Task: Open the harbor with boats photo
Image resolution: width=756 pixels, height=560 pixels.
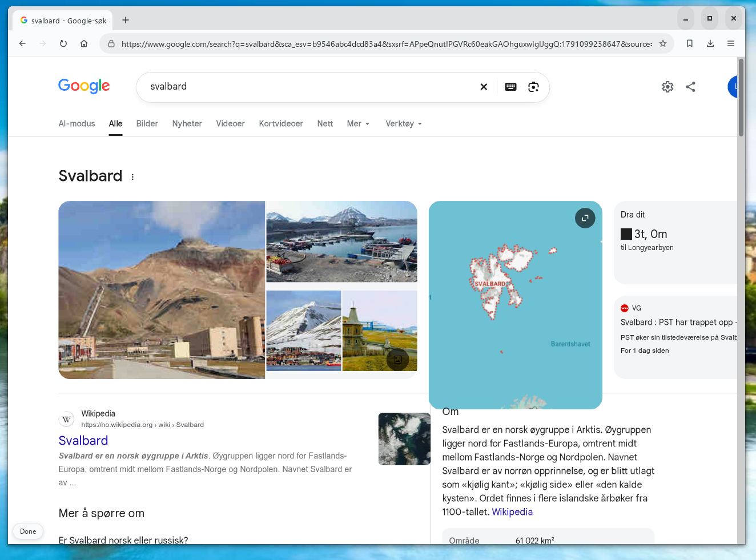Action: click(341, 241)
